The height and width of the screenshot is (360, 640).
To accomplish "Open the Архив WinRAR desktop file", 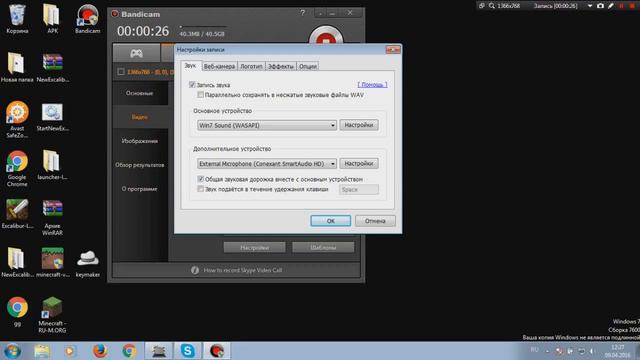I will click(x=52, y=217).
